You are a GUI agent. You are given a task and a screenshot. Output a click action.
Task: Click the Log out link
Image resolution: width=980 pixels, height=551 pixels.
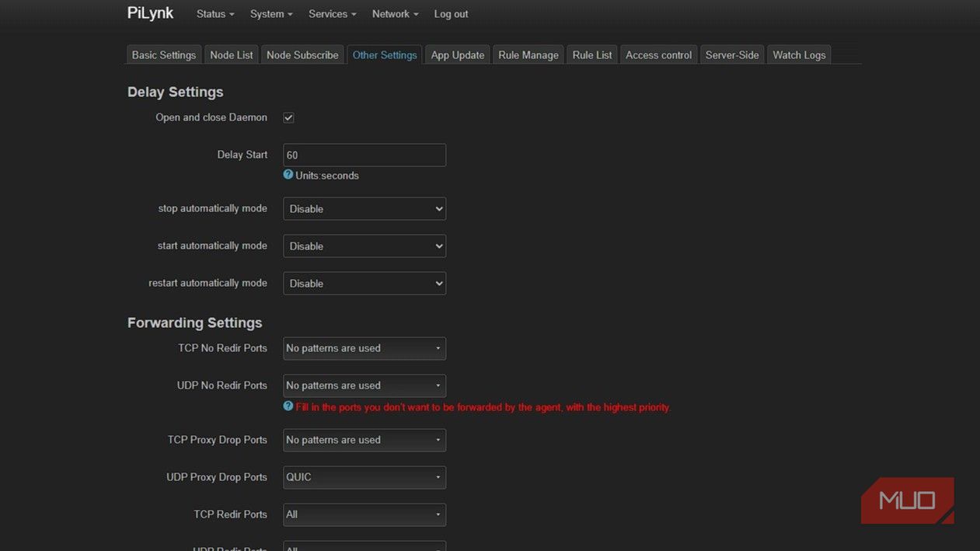pos(451,14)
